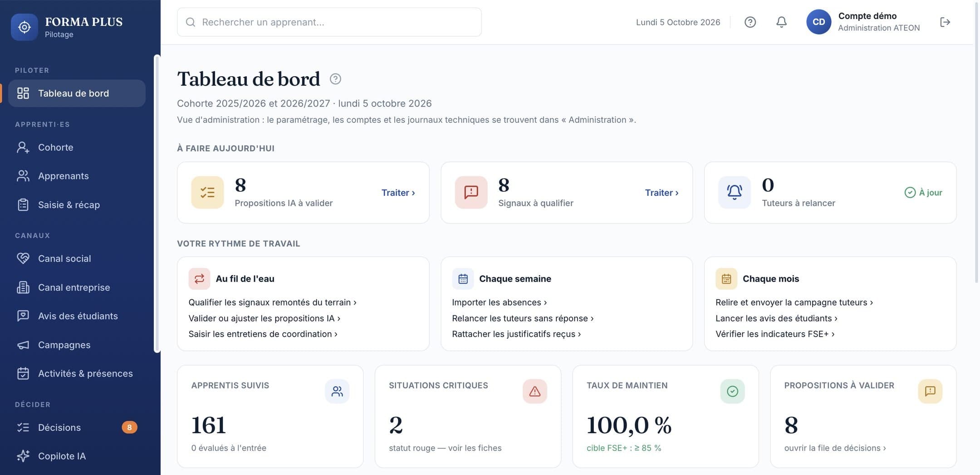The height and width of the screenshot is (475, 980).
Task: Focus the Rechercher un apprenant search field
Action: 329,22
